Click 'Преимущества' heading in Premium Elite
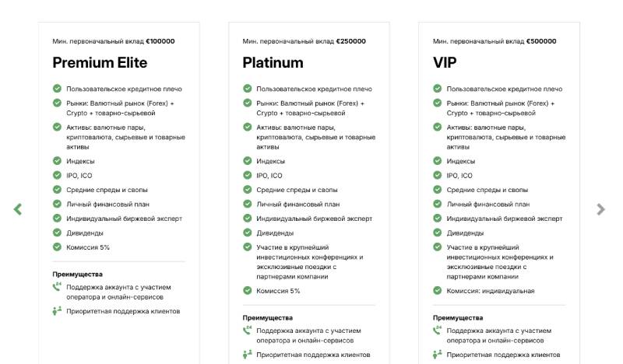The width and height of the screenshot is (623, 364). point(77,274)
